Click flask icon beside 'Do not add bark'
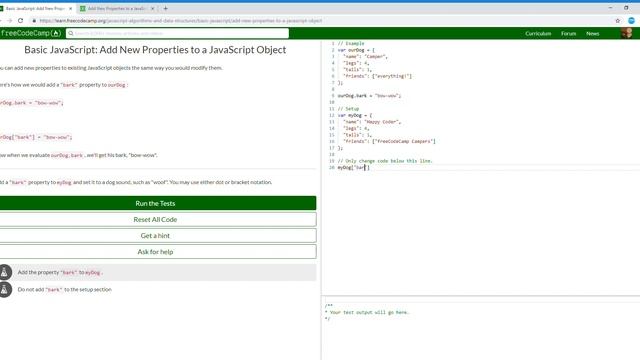640x360 pixels. (x=5, y=290)
